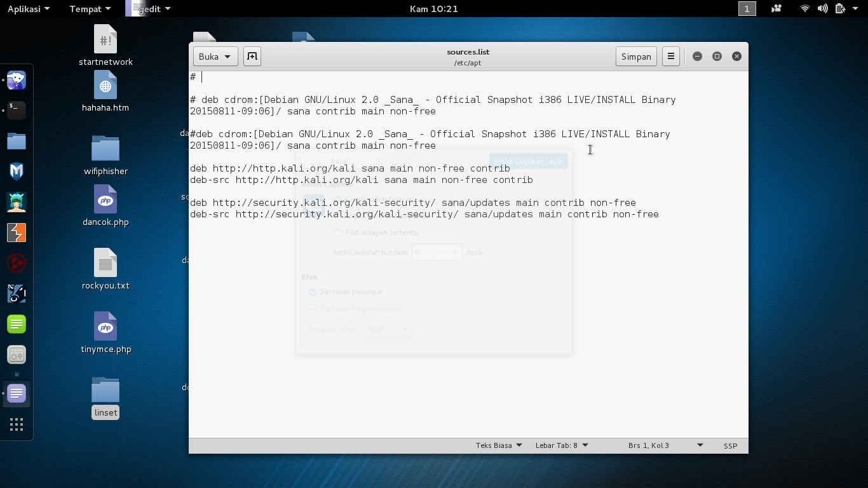Image resolution: width=868 pixels, height=488 pixels.
Task: Create a new document tab in gedit
Action: coord(252,57)
